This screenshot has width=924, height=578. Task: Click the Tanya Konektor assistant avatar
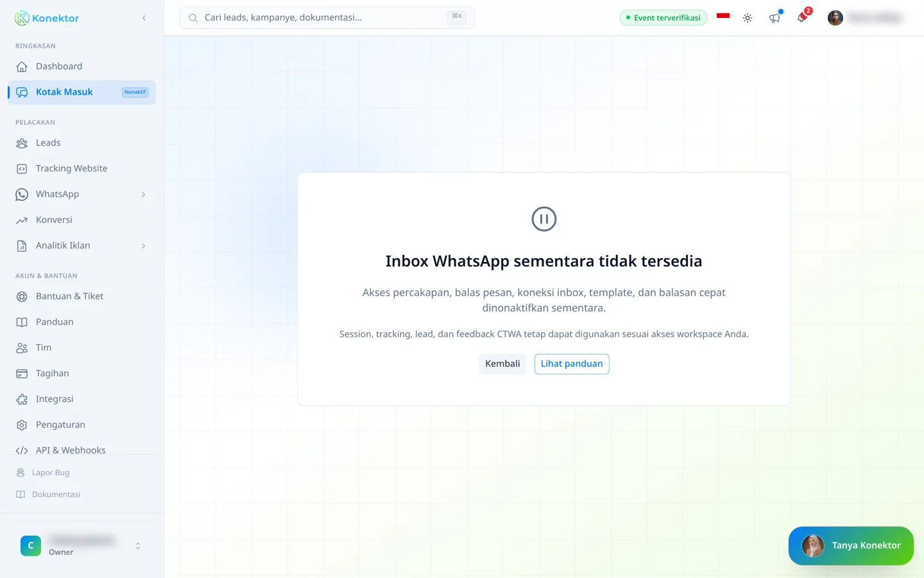(813, 546)
